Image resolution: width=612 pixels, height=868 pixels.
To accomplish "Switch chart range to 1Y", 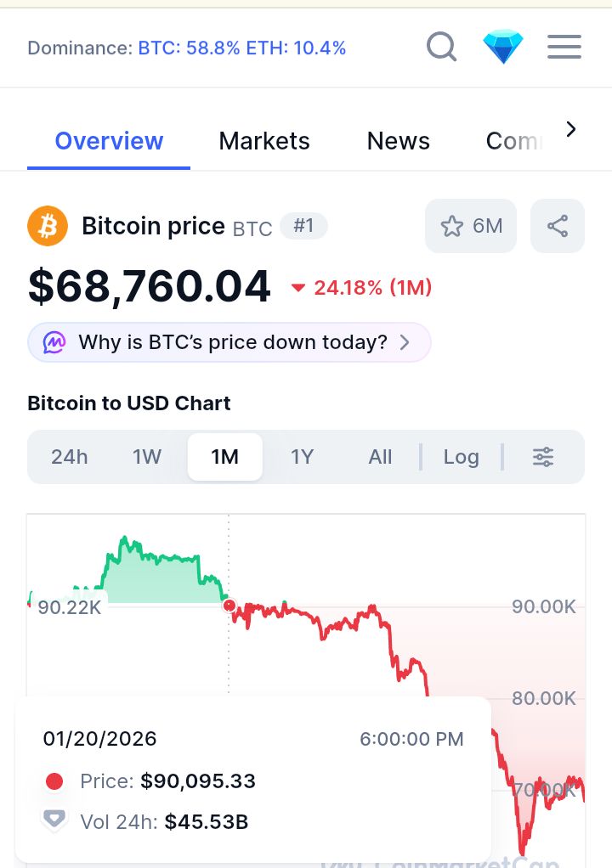I will [303, 457].
